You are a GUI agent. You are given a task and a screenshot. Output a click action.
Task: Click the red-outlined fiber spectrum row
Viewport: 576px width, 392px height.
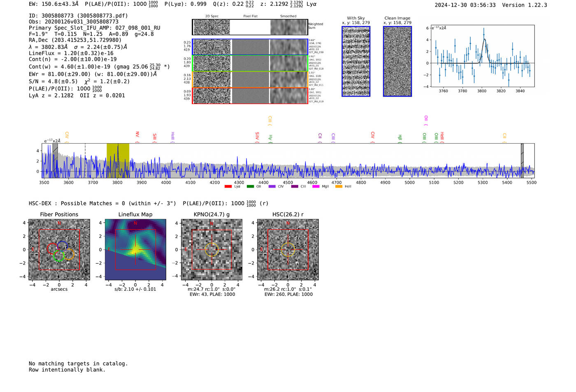pos(250,95)
